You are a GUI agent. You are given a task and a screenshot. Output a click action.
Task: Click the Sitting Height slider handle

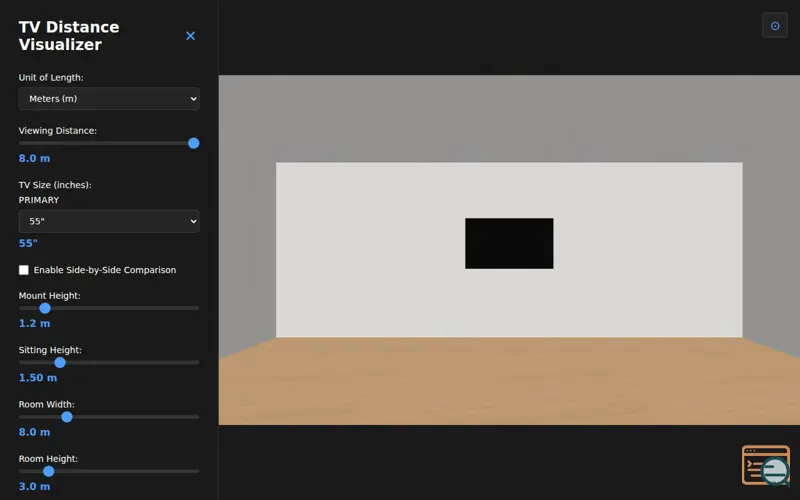click(x=60, y=363)
